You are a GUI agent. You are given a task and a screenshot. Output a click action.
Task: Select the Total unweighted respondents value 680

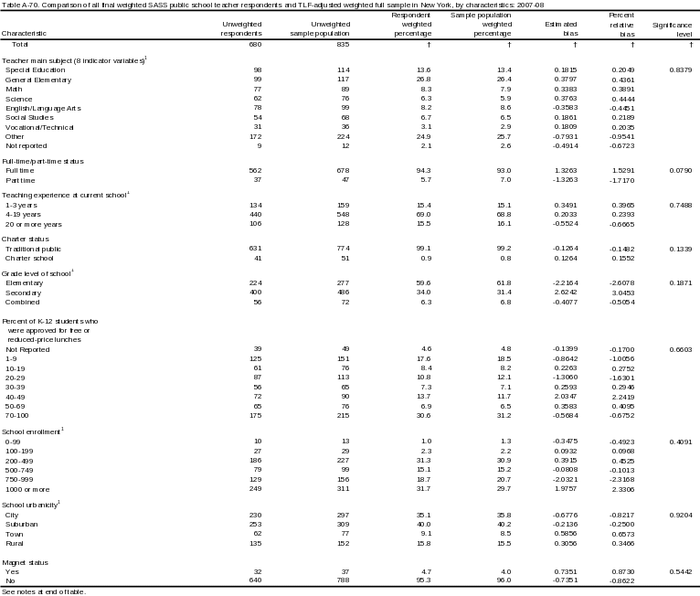[255, 44]
